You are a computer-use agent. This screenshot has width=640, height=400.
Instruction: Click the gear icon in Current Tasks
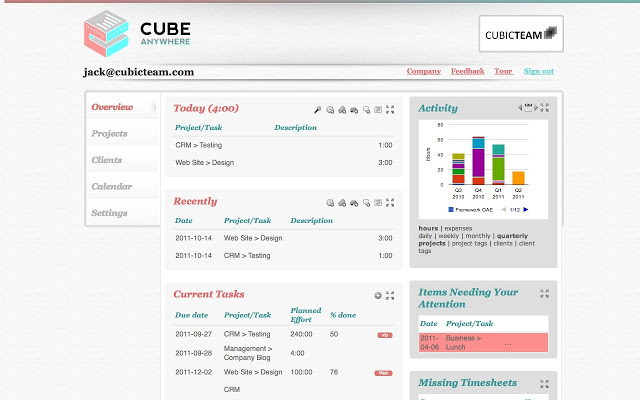(x=378, y=296)
